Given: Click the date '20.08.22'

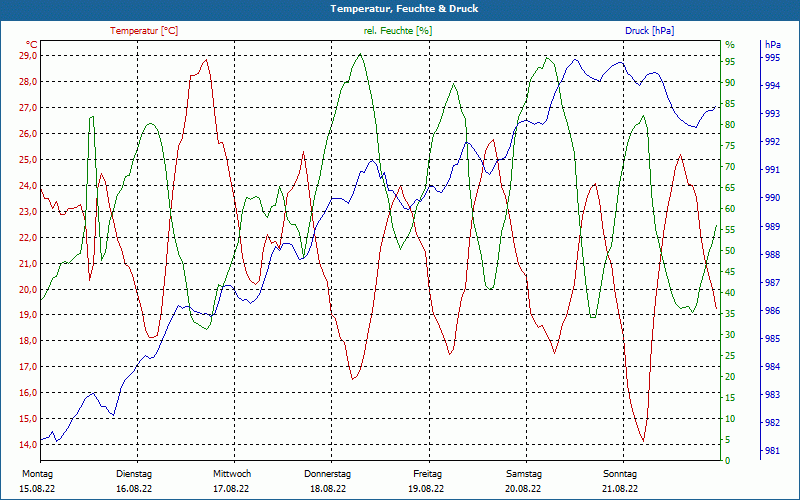Looking at the screenshot, I should tap(523, 489).
